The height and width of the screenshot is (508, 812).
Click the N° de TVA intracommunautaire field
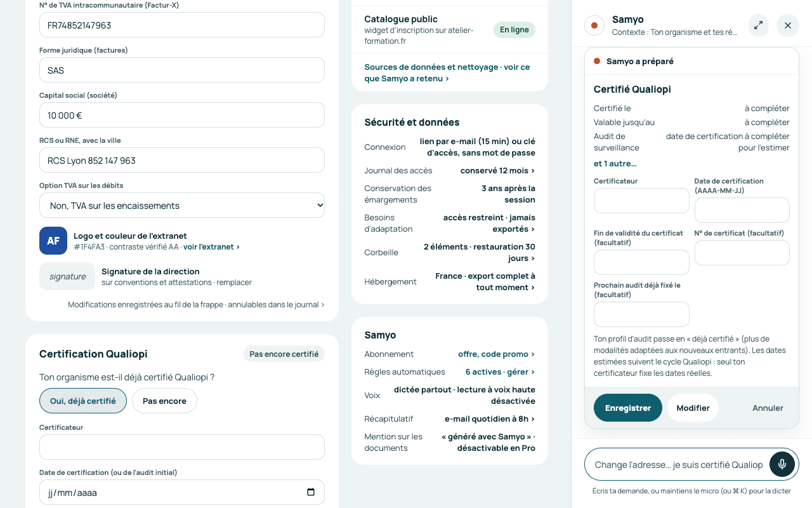coord(182,25)
